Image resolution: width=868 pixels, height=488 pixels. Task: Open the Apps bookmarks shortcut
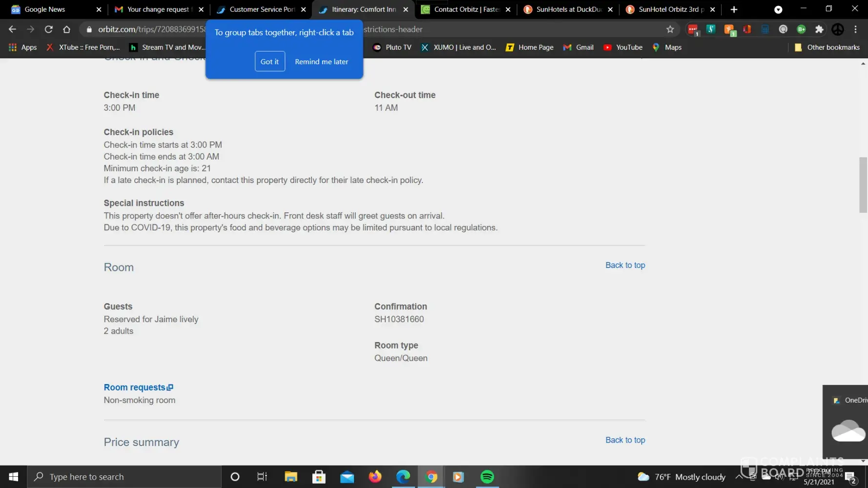click(x=23, y=47)
